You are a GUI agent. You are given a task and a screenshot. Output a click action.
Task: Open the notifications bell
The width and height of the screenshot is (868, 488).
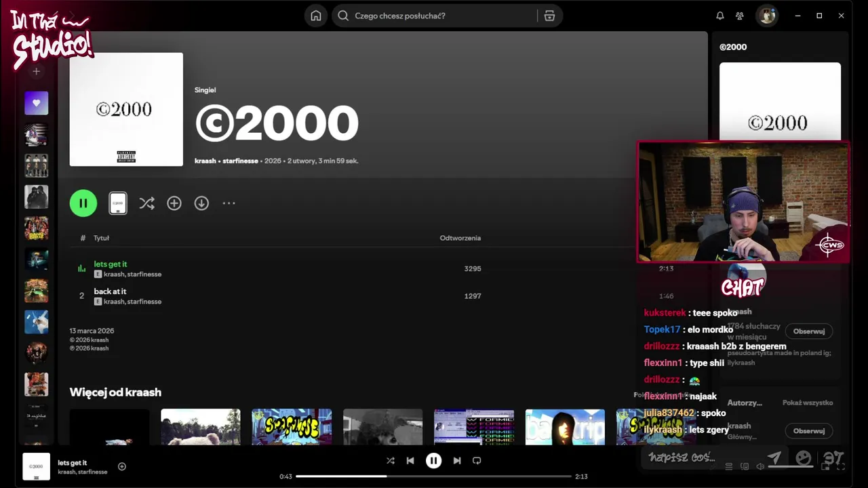click(x=720, y=16)
